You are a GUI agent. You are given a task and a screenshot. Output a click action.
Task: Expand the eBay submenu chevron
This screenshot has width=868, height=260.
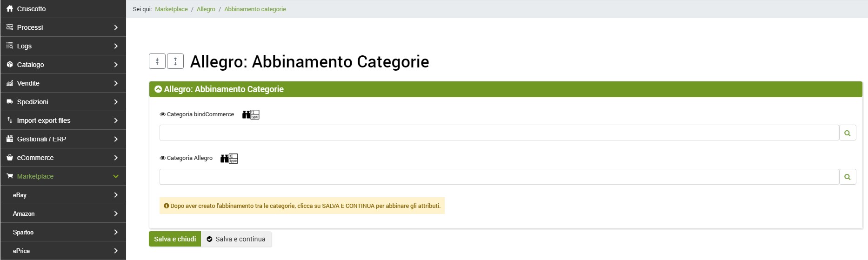click(x=116, y=195)
